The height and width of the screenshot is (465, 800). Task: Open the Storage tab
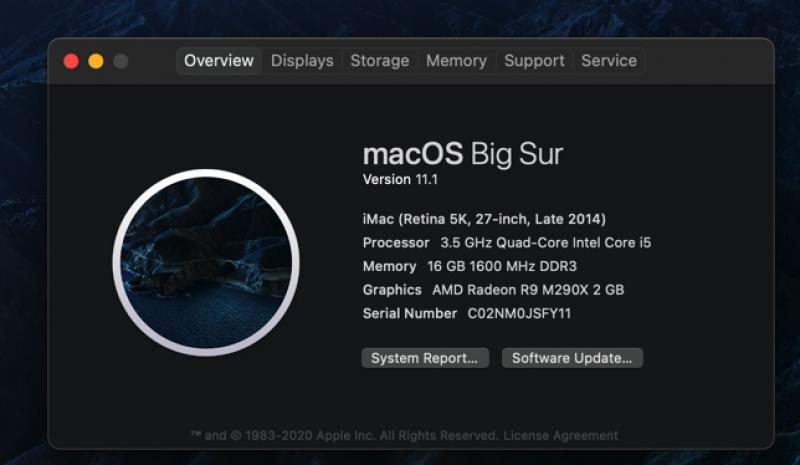click(380, 61)
